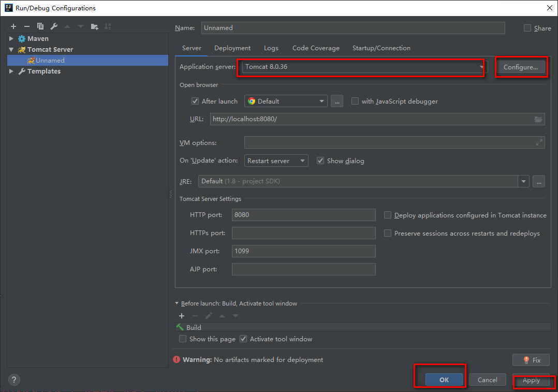This screenshot has width=558, height=392.
Task: Browse URL with folder icon
Action: 538,119
